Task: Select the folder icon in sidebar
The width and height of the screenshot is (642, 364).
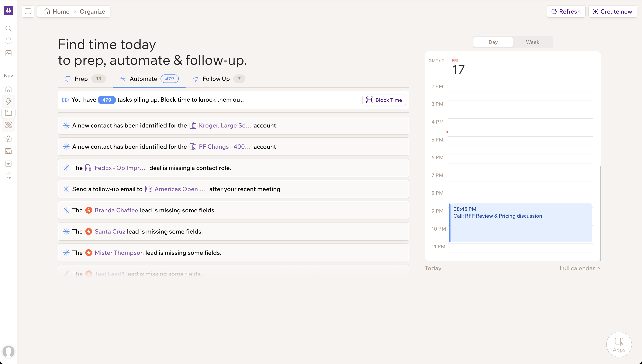Action: click(8, 113)
